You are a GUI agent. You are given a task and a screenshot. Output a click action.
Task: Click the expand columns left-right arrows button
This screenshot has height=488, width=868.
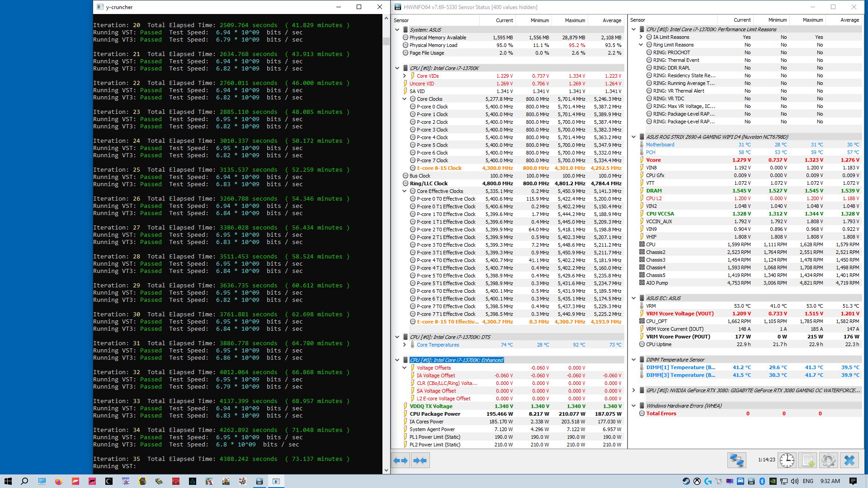coord(401,460)
